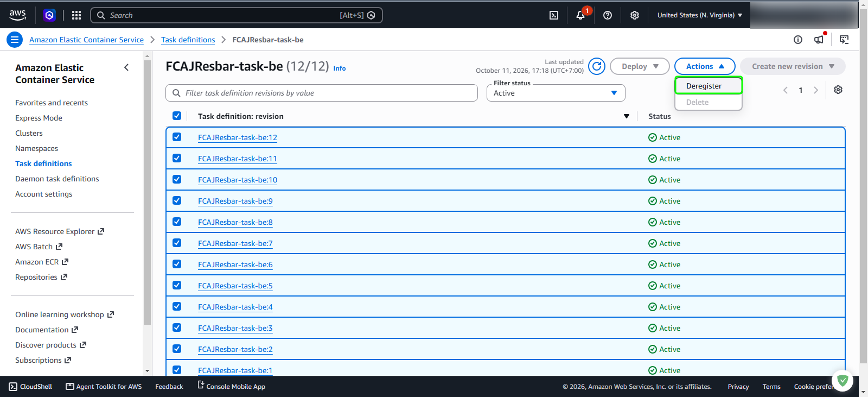
Task: Open the services grid menu
Action: pyautogui.click(x=76, y=15)
